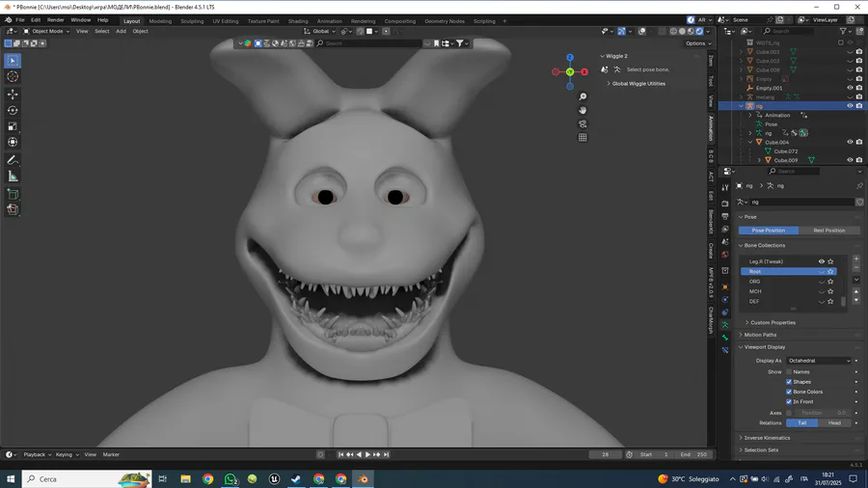Switch to Geometry Nodes workspace tab
868x488 pixels.
click(x=445, y=21)
